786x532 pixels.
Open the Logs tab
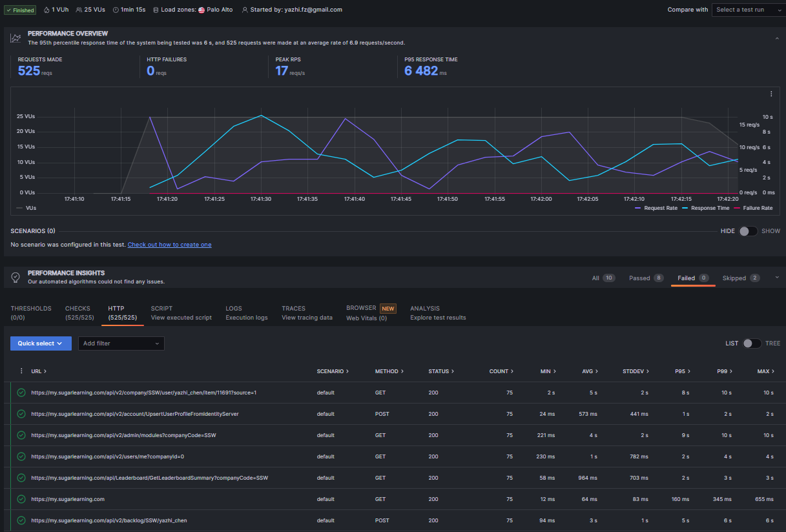246,312
